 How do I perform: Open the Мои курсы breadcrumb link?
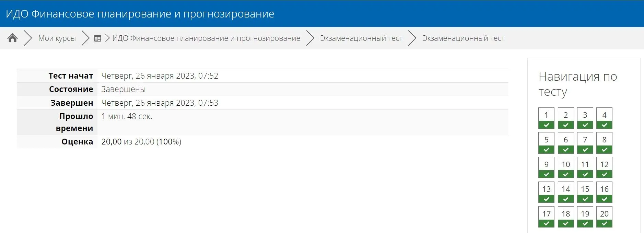coord(57,38)
